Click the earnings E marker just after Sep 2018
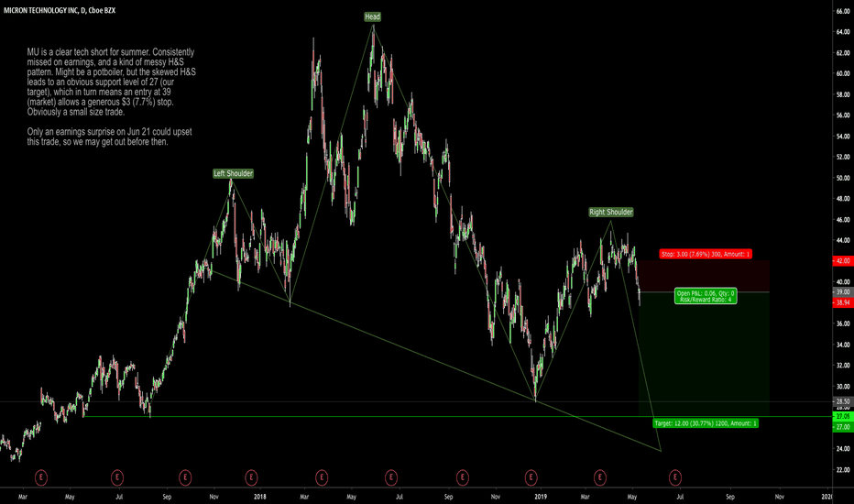This screenshot has width=854, height=504. 462,477
